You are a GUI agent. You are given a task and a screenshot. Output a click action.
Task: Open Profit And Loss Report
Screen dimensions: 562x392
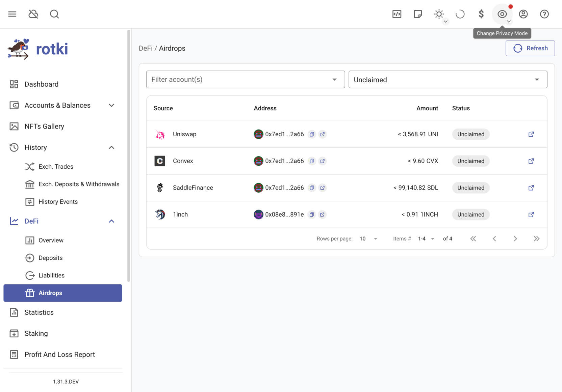(63, 355)
